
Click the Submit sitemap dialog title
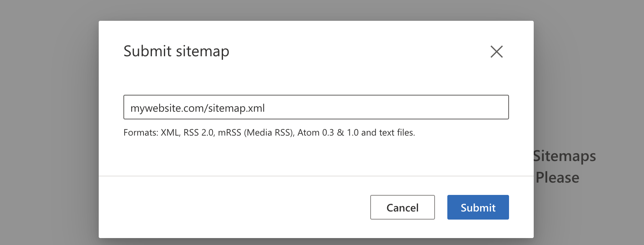click(176, 51)
